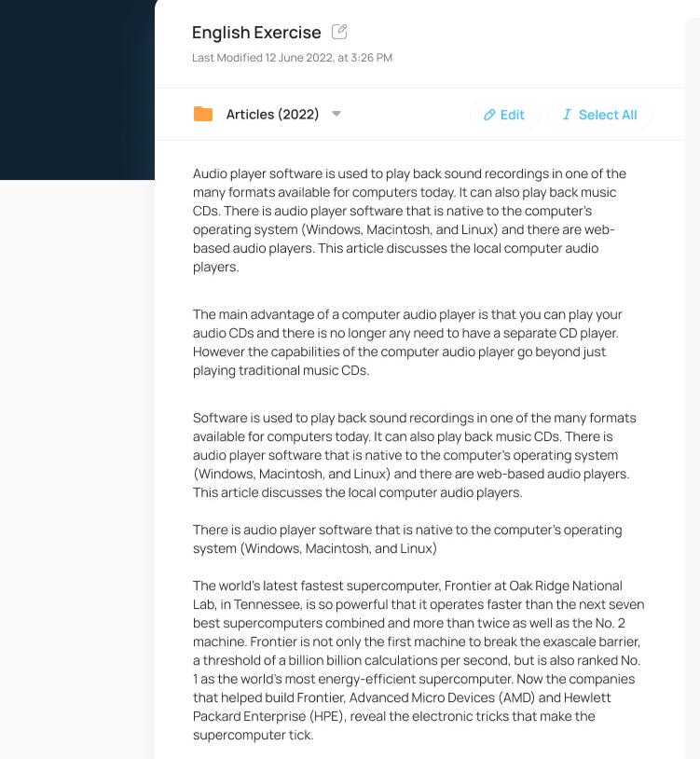Image resolution: width=700 pixels, height=759 pixels.
Task: Click the text-cursor icon in Select All
Action: coord(566,115)
